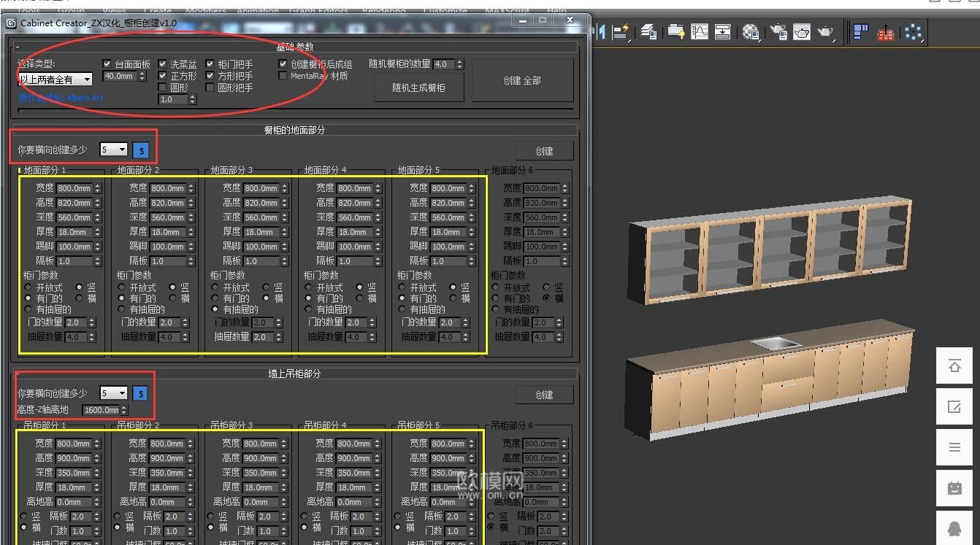The width and height of the screenshot is (980, 545).
Task: Collapse the 橱柜的地面部分 rollout header
Action: (294, 130)
